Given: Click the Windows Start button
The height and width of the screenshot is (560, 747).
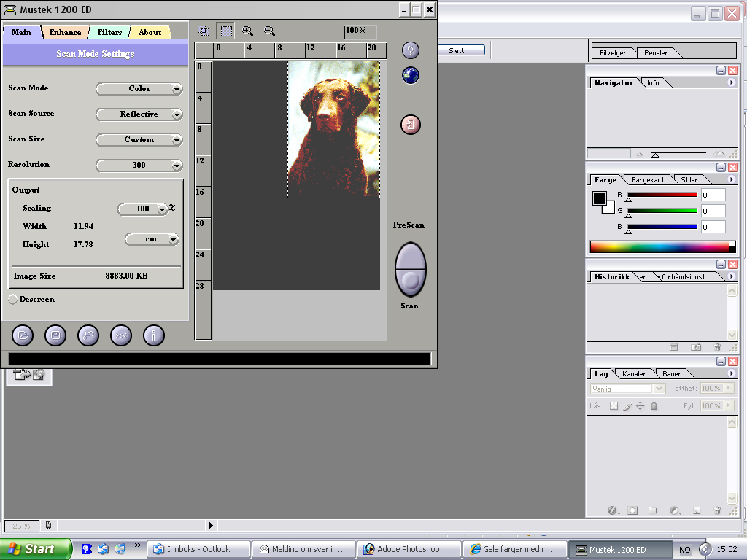Looking at the screenshot, I should tap(36, 549).
